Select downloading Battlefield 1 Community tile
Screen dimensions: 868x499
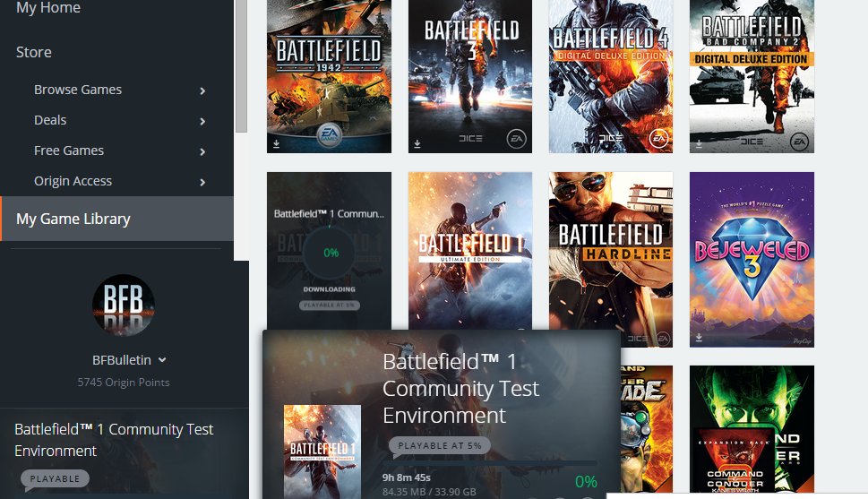(x=329, y=251)
